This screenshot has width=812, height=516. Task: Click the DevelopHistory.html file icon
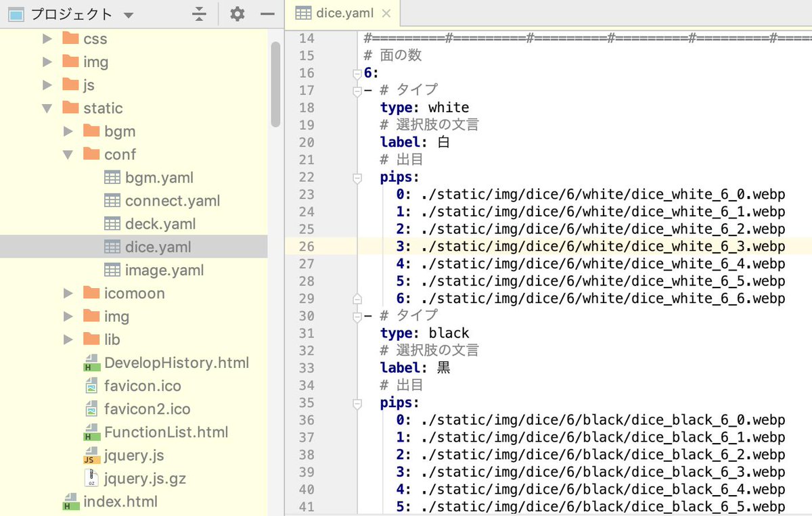click(x=91, y=363)
